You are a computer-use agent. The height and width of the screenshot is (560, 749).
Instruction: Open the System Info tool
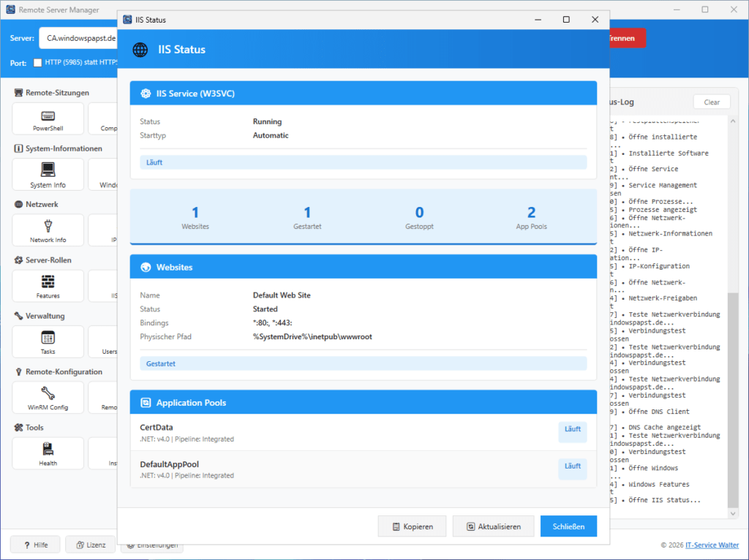(47, 174)
